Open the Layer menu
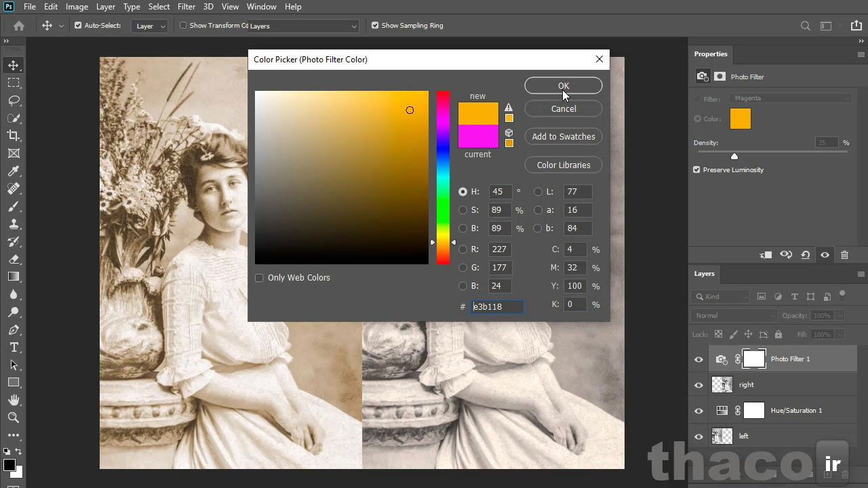The height and width of the screenshot is (488, 868). [x=105, y=7]
